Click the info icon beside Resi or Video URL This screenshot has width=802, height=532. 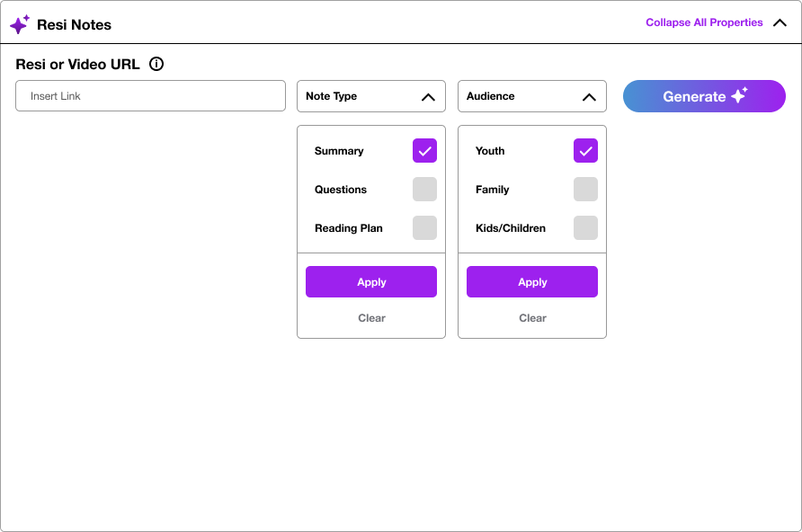point(156,64)
